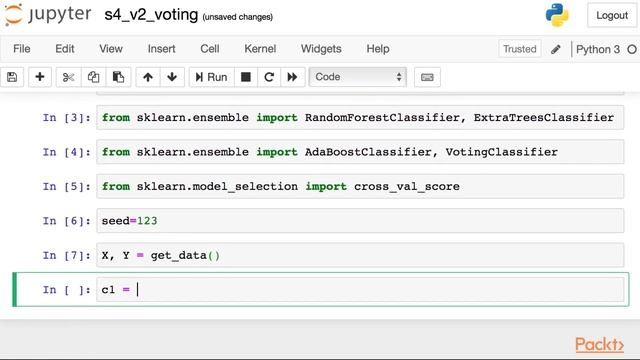Click the Jupyter logo
This screenshot has height=360, width=640.
tap(48, 15)
